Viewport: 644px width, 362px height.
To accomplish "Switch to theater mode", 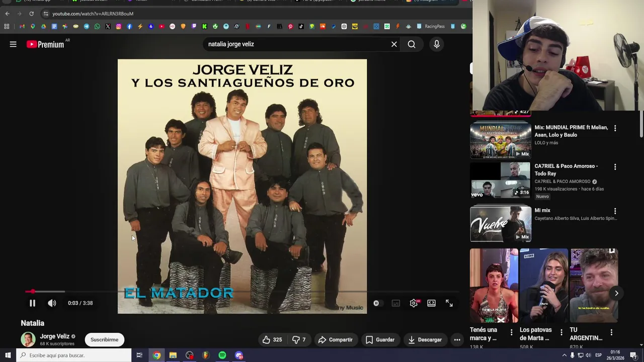I will point(432,303).
